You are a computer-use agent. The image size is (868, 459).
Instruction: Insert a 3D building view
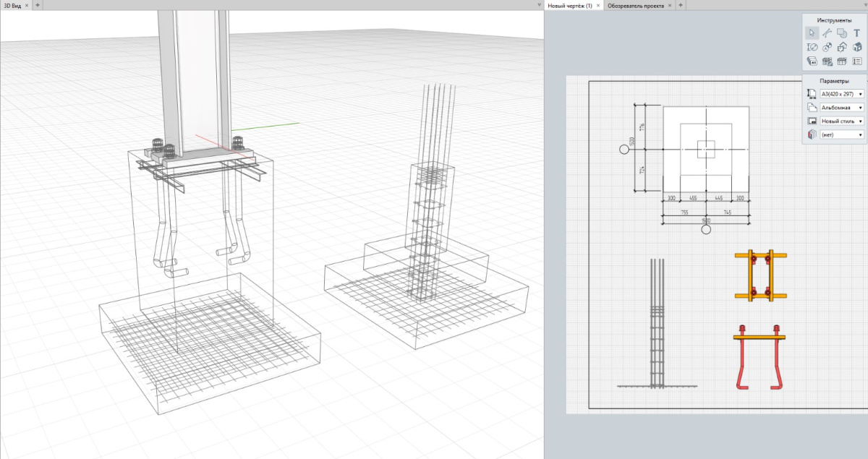(857, 48)
